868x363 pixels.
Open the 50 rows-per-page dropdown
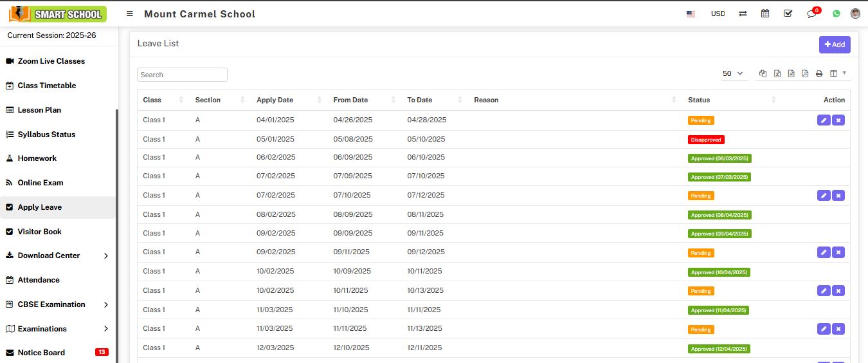tap(732, 74)
